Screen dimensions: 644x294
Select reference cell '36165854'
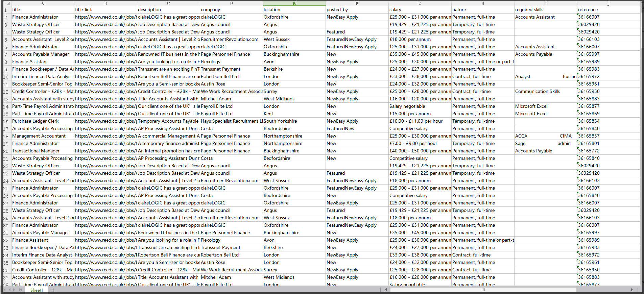click(x=609, y=121)
